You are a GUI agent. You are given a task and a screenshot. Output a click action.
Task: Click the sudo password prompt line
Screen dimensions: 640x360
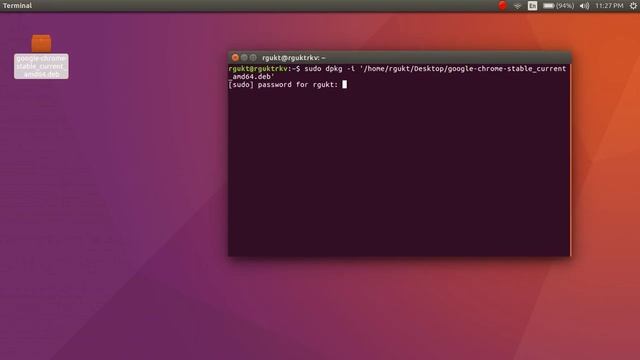click(288, 84)
